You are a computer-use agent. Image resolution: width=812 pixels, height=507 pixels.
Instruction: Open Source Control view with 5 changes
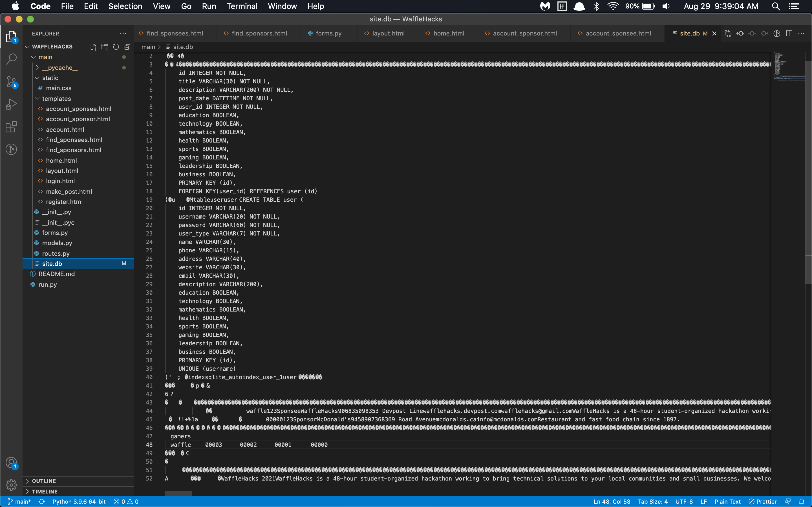pyautogui.click(x=11, y=81)
